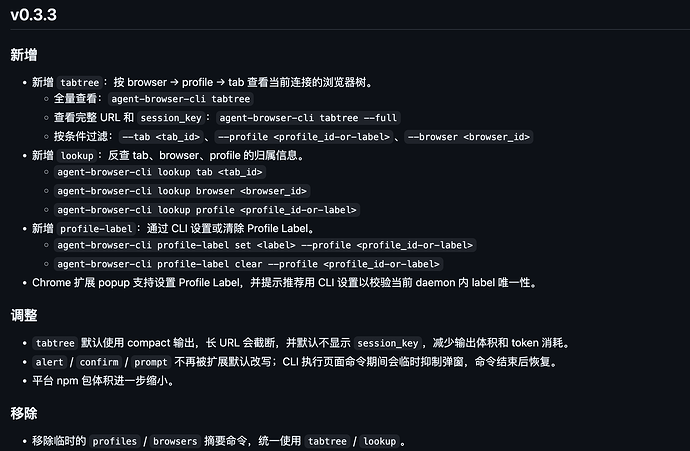Image resolution: width=690 pixels, height=451 pixels.
Task: Click the tabtree code tag in first bullet
Action: click(80, 82)
